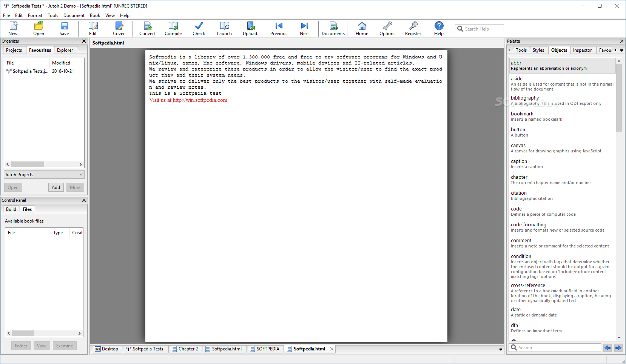Switch to the SOFTPEDIA document tab
The width and height of the screenshot is (626, 364).
265,349
